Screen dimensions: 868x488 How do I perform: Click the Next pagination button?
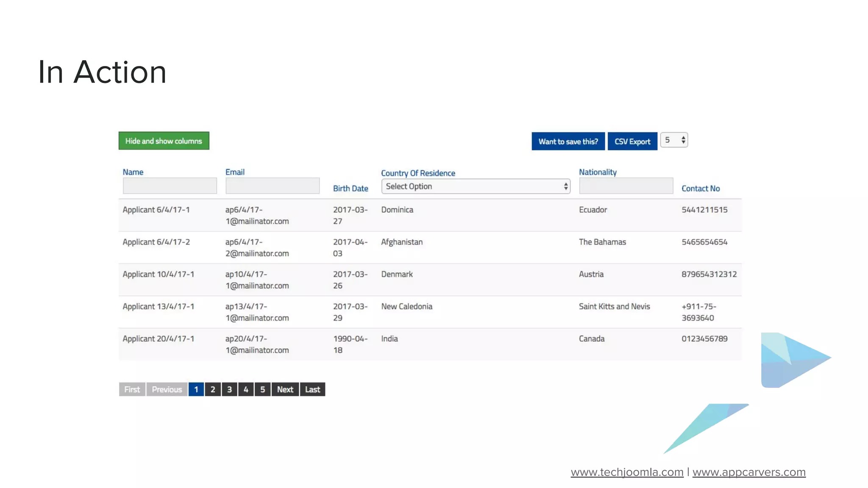[x=285, y=389]
